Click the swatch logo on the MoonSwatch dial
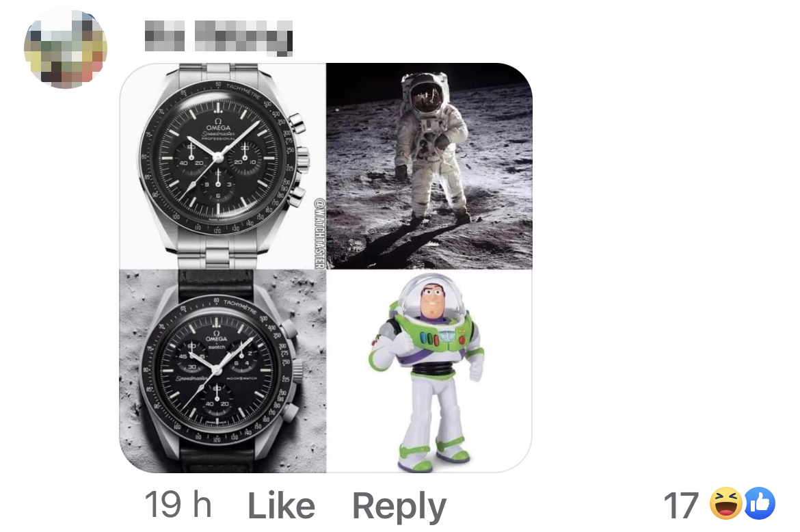Viewport: 800px width, 532px height. point(217,347)
